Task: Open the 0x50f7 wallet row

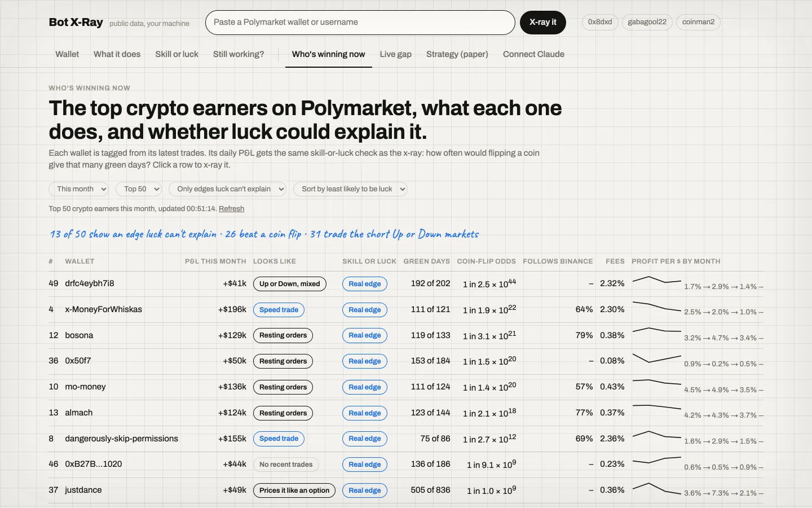Action: coord(406,361)
